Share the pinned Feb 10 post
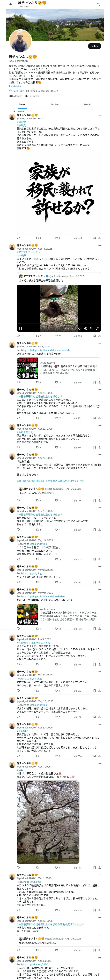The width and height of the screenshot is (110, 980). point(99,238)
